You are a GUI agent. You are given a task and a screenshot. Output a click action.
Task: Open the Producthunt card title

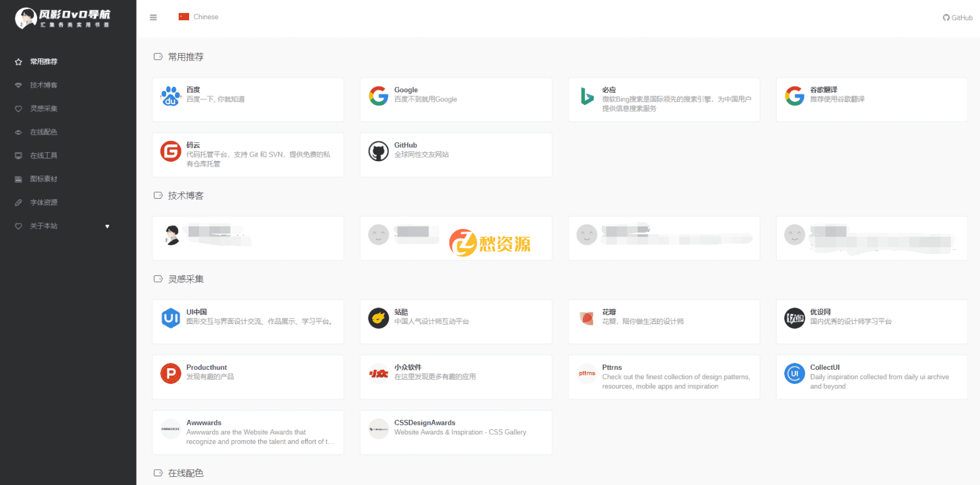pyautogui.click(x=207, y=368)
